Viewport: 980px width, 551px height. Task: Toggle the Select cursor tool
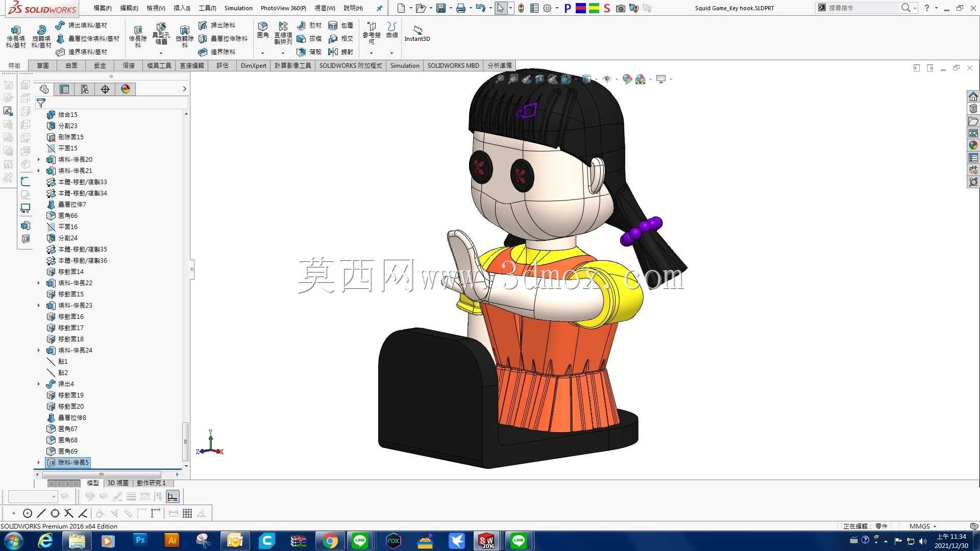[501, 8]
